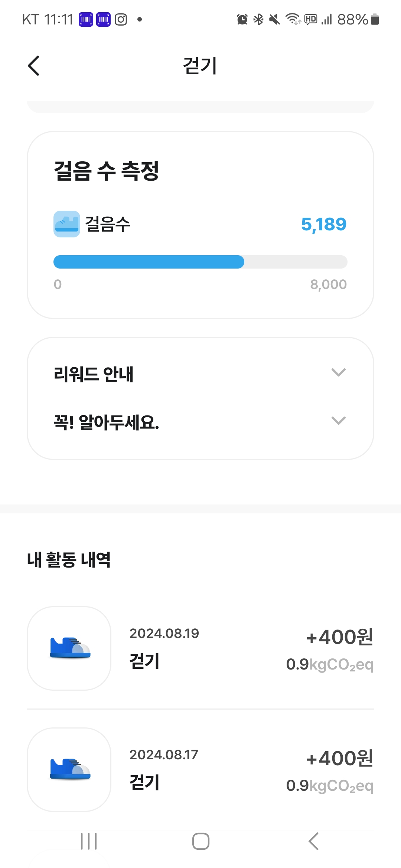Tap the 5,189 step count value
401x868 pixels.
click(323, 224)
